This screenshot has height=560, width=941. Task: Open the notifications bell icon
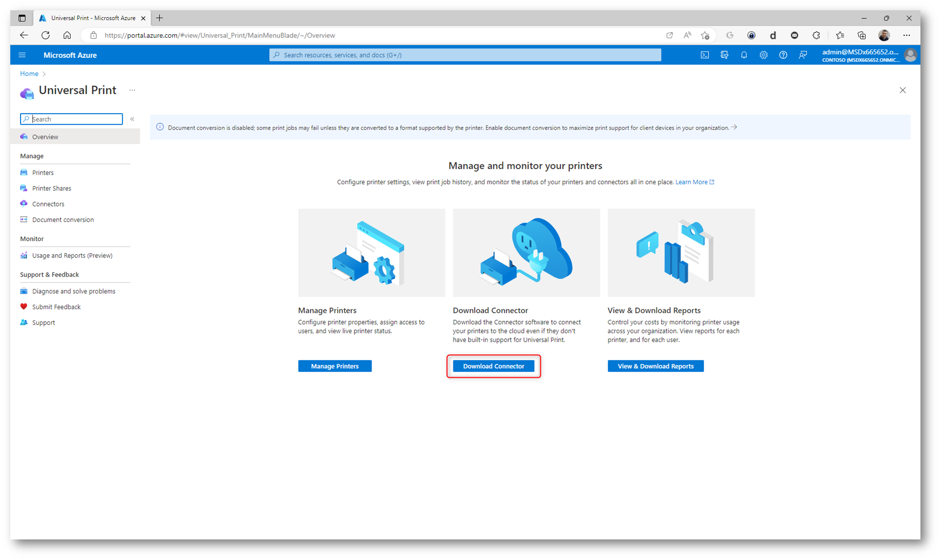(744, 55)
